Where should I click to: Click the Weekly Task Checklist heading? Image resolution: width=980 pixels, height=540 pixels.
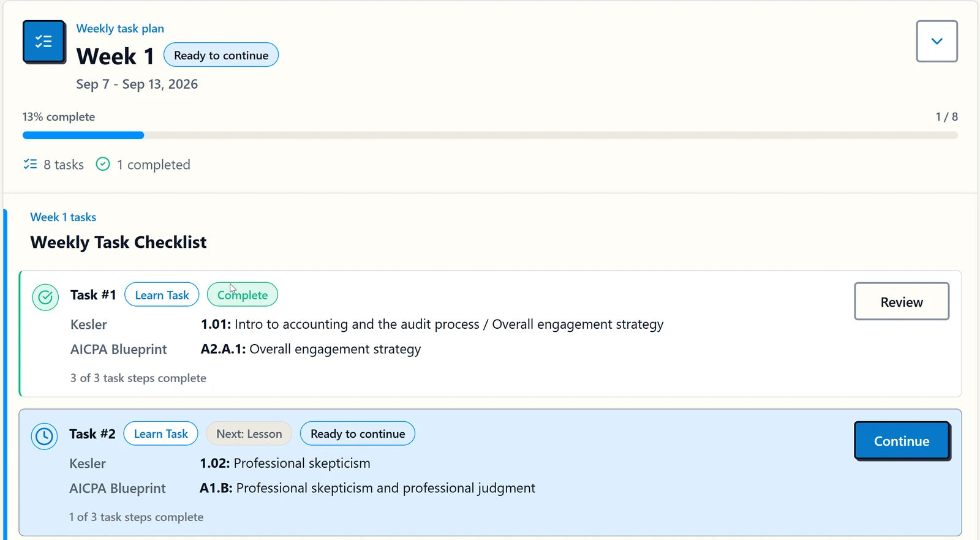[118, 242]
